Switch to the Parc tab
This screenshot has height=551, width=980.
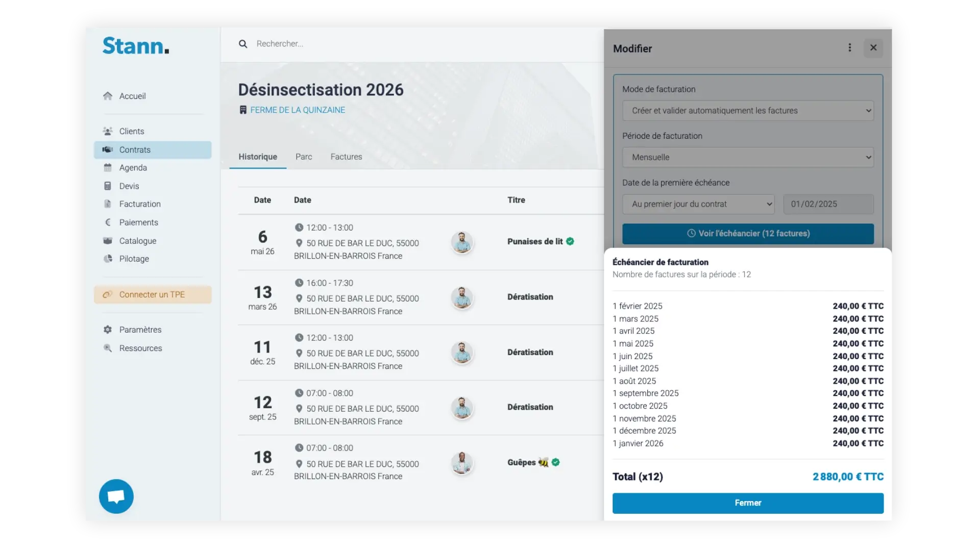pyautogui.click(x=304, y=157)
